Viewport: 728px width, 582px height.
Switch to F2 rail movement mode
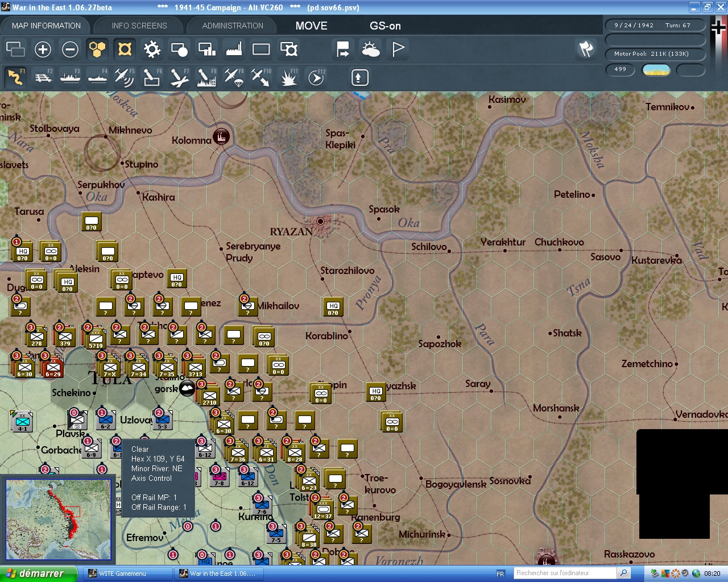point(43,77)
